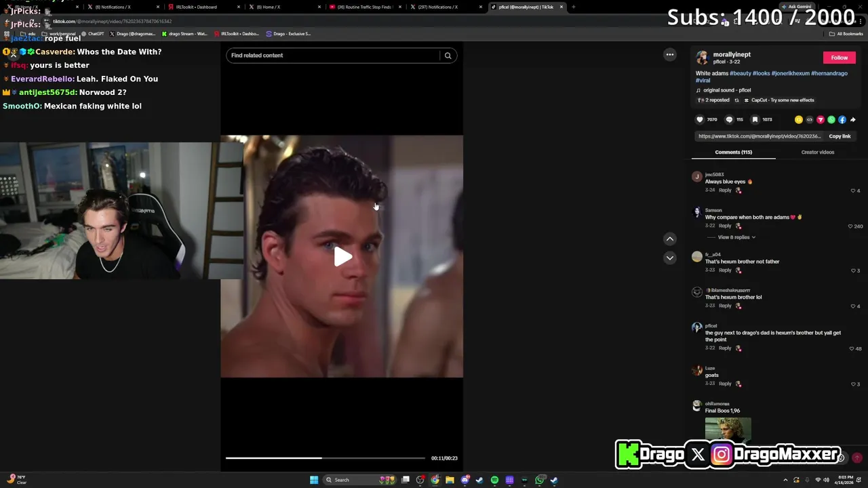The width and height of the screenshot is (868, 488).
Task: Open the #beauty hashtag
Action: (x=741, y=73)
